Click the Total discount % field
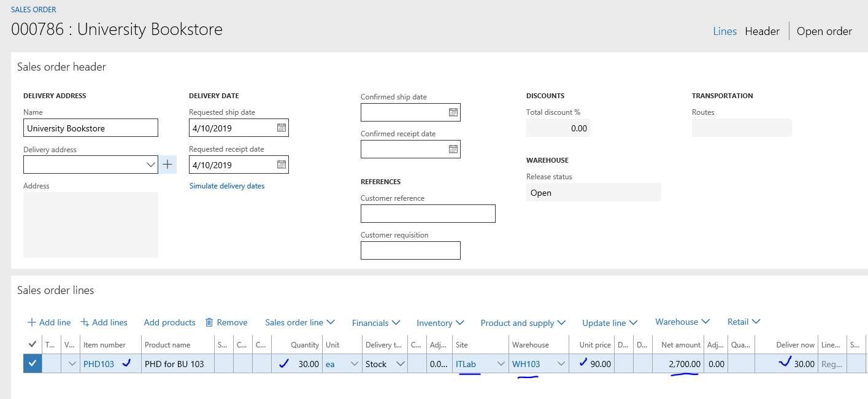Image resolution: width=868 pixels, height=399 pixels. click(x=558, y=128)
